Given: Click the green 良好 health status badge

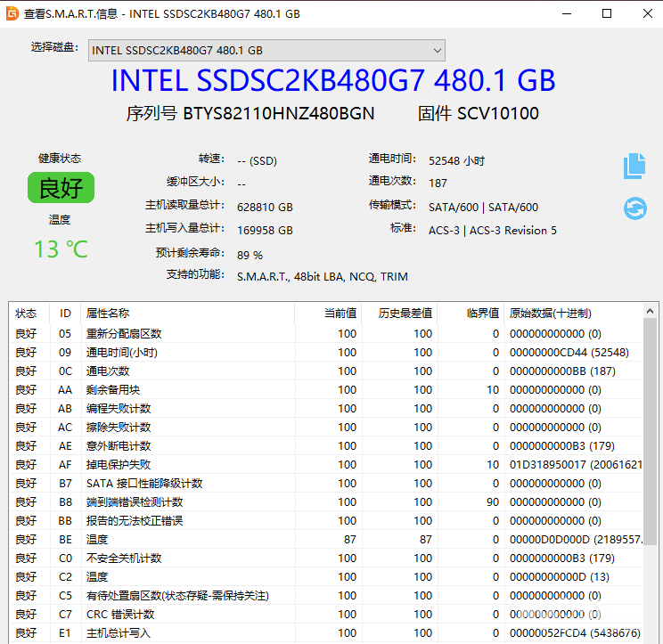Looking at the screenshot, I should pos(61,188).
